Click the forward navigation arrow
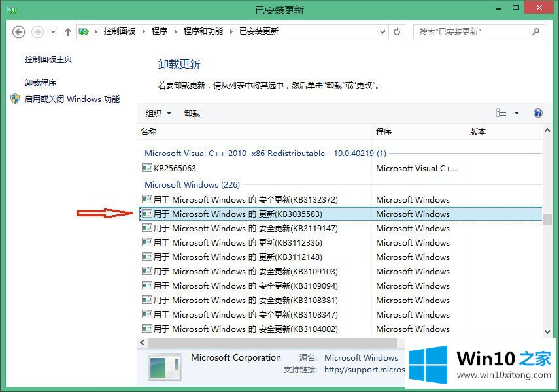The width and height of the screenshot is (559, 392). (x=37, y=32)
